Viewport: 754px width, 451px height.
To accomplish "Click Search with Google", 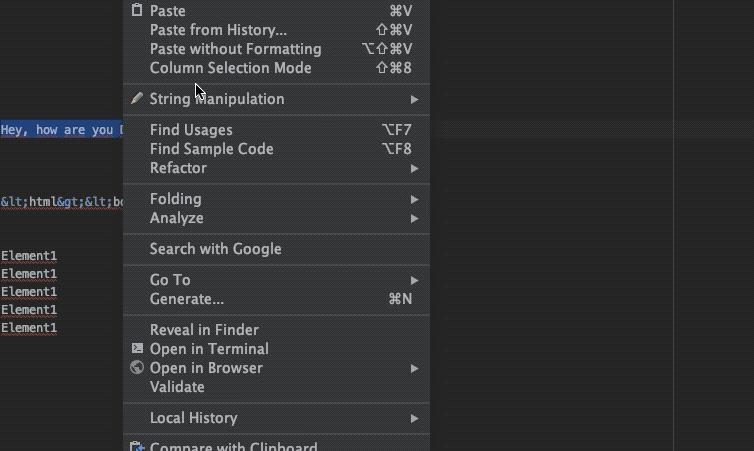I will tap(215, 249).
